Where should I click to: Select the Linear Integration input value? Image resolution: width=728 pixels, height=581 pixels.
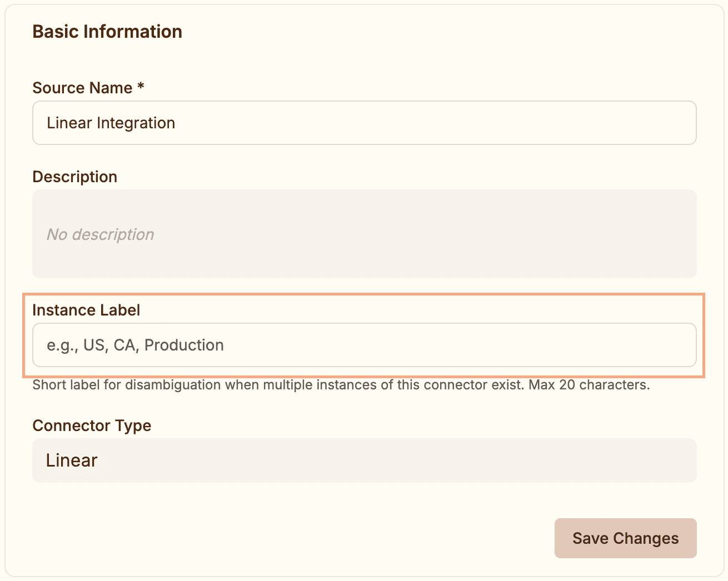coord(111,123)
